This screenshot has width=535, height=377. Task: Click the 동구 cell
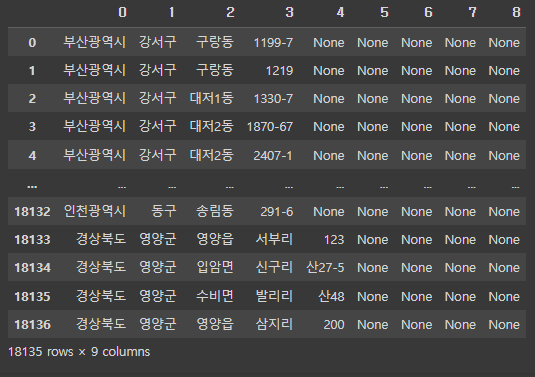click(164, 211)
